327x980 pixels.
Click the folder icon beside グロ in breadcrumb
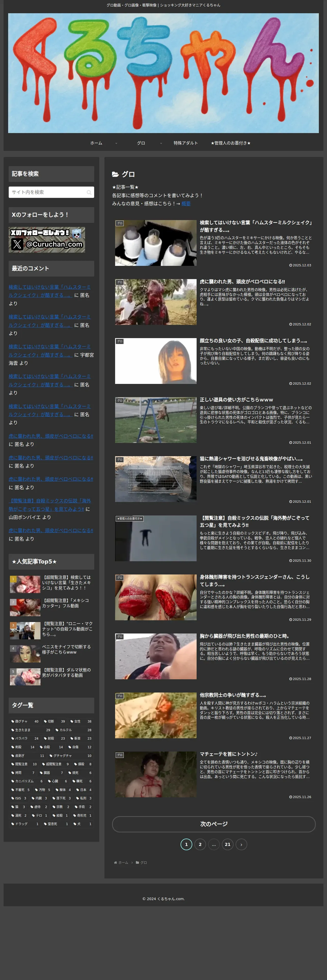[138, 862]
